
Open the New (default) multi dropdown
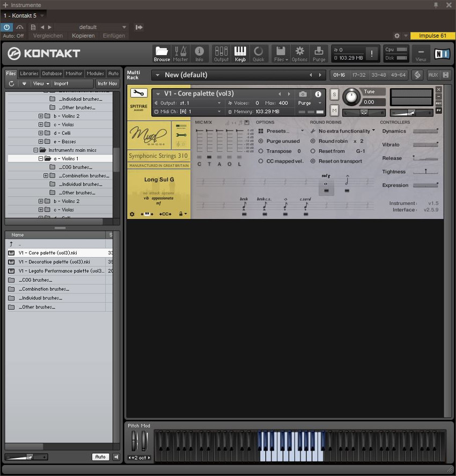pos(238,75)
